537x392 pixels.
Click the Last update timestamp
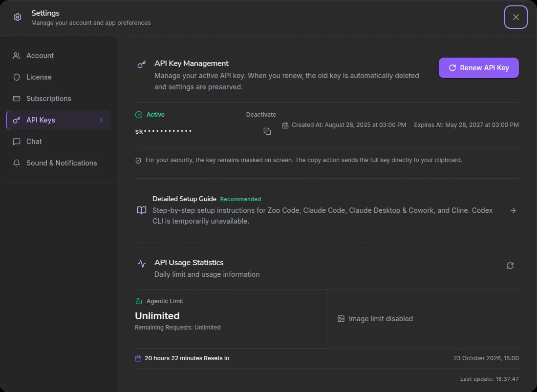[490, 379]
